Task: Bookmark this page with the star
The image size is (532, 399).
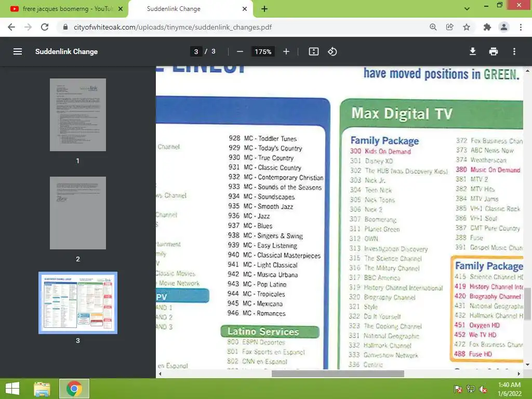Action: pos(467,27)
